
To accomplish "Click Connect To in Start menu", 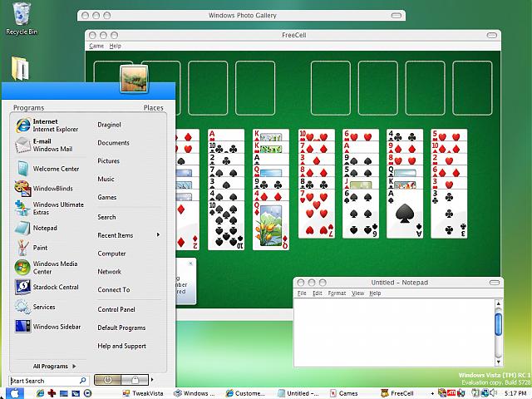I will [114, 290].
